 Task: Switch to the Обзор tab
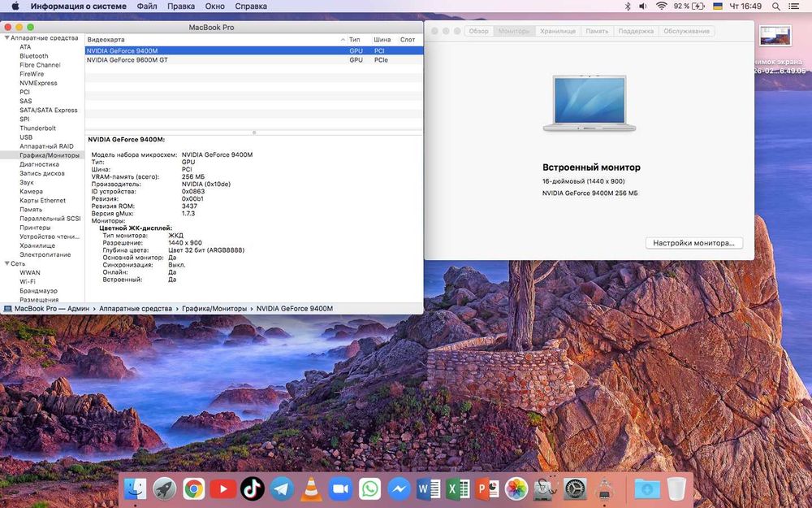478,31
